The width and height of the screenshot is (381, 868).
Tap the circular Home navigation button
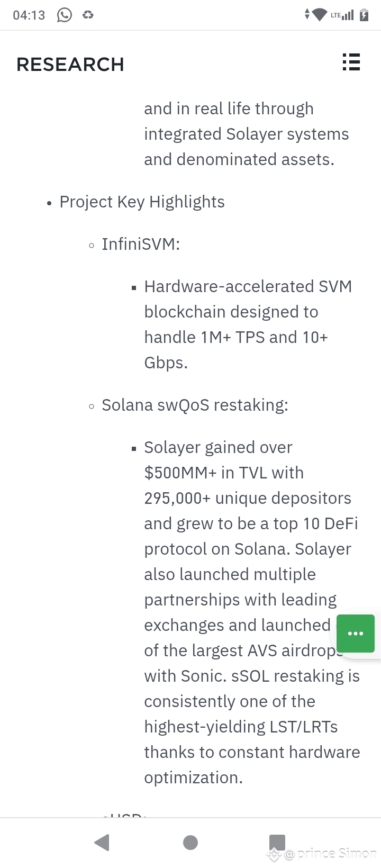pos(190,842)
